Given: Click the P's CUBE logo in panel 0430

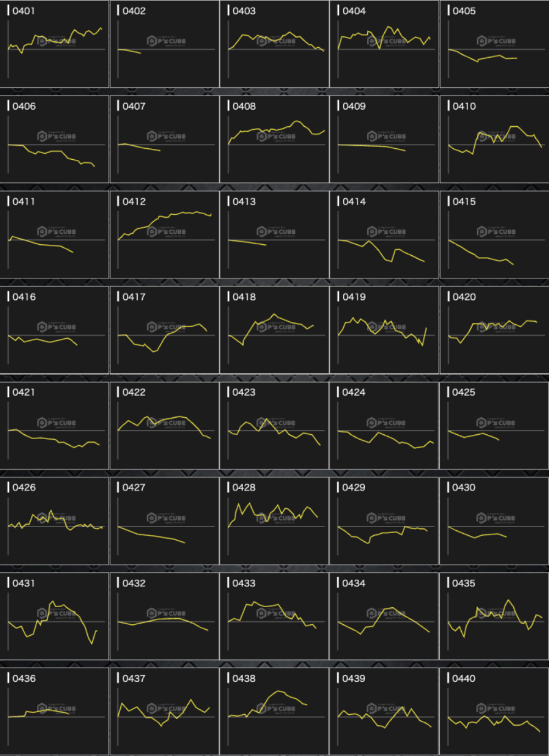Looking at the screenshot, I should point(496,518).
